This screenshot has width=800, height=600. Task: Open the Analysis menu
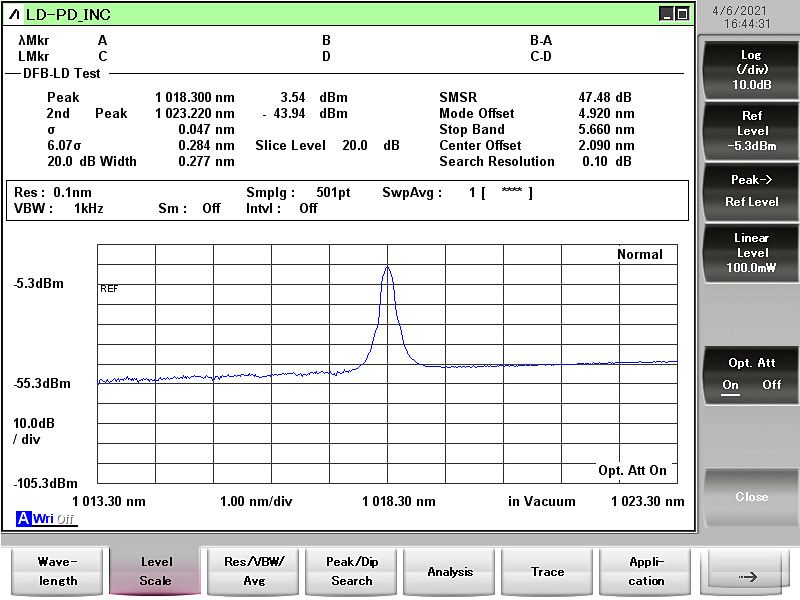tap(450, 571)
